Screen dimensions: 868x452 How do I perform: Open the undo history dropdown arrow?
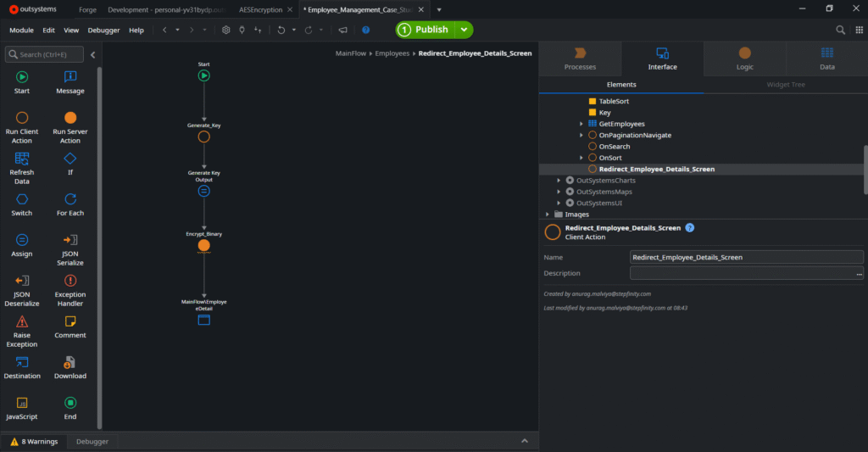[294, 30]
